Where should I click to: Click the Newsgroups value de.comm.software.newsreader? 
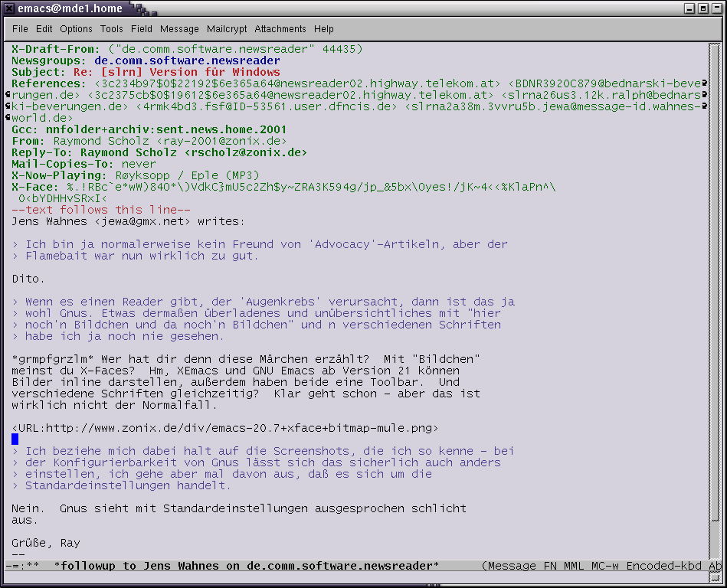tap(188, 60)
